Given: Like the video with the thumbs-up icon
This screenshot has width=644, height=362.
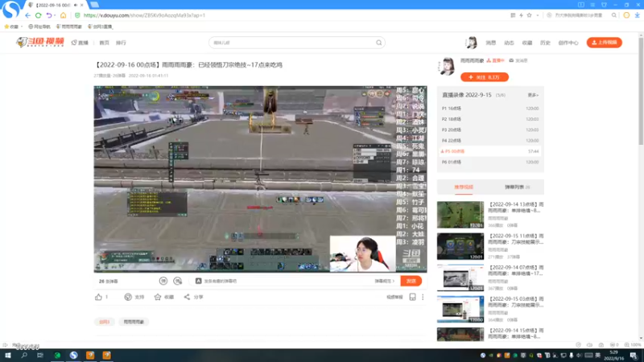Looking at the screenshot, I should coord(98,297).
